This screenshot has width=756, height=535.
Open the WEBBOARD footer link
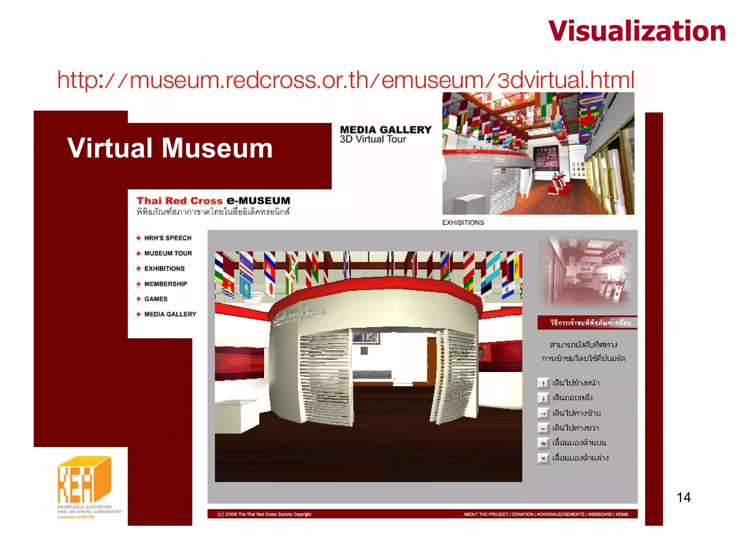[600, 514]
